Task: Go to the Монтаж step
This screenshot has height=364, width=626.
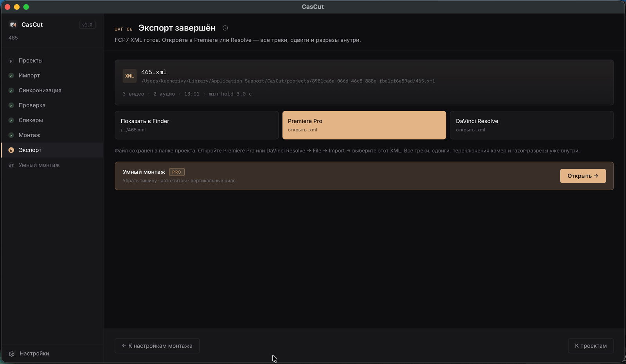Action: (x=52, y=135)
